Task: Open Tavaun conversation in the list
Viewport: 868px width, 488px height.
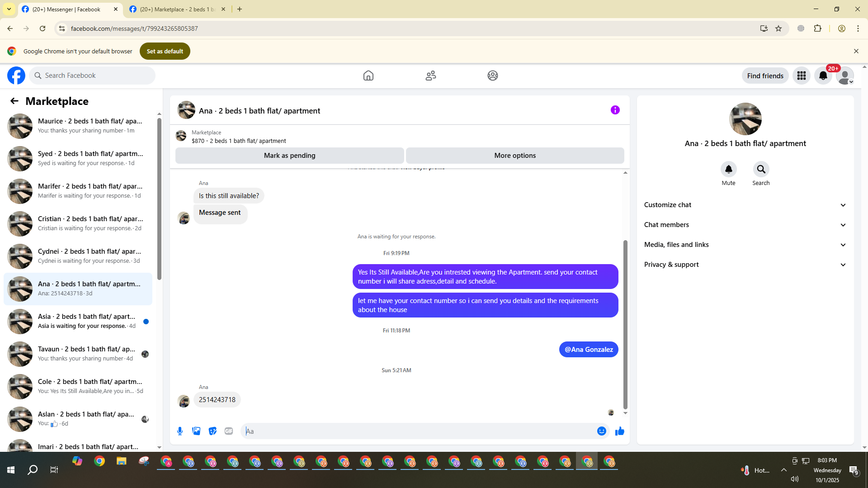Action: point(78,354)
